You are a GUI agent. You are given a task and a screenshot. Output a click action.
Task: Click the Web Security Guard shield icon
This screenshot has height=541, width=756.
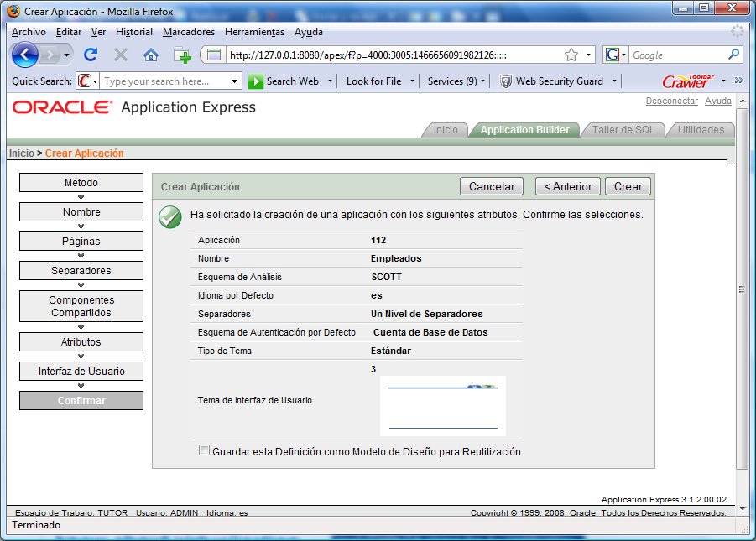tap(505, 81)
